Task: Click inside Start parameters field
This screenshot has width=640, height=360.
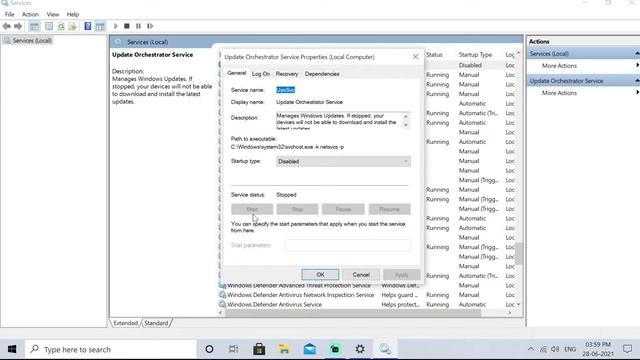Action: point(348,245)
